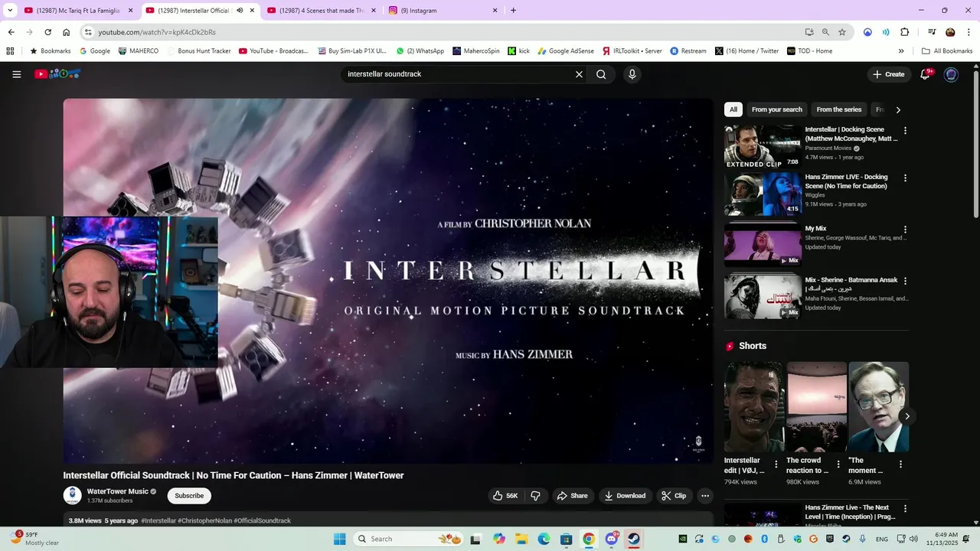Viewport: 980px width, 551px height.
Task: Open Steam from the taskbar
Action: pyautogui.click(x=633, y=539)
